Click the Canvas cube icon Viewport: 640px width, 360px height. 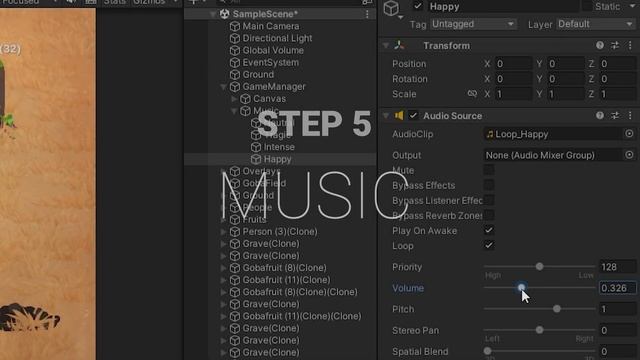pos(245,99)
